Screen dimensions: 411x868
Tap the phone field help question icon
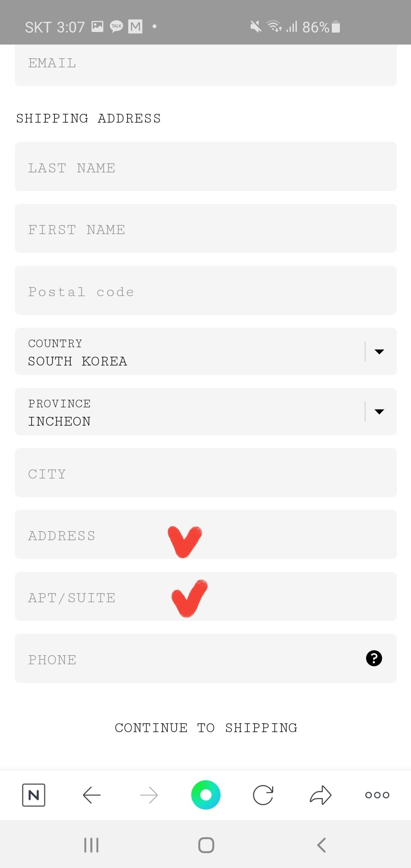click(374, 658)
